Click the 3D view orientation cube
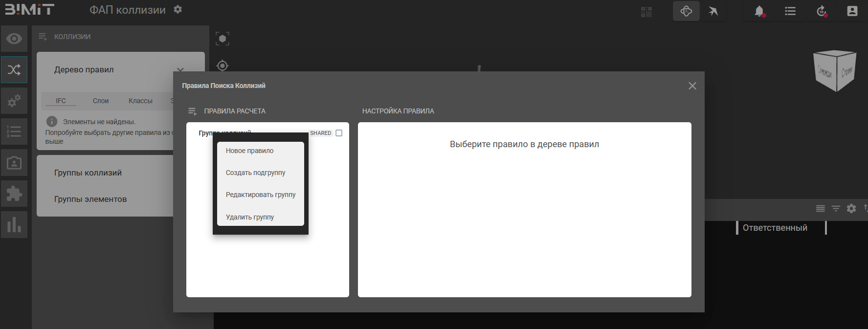The width and height of the screenshot is (868, 329). click(x=834, y=71)
